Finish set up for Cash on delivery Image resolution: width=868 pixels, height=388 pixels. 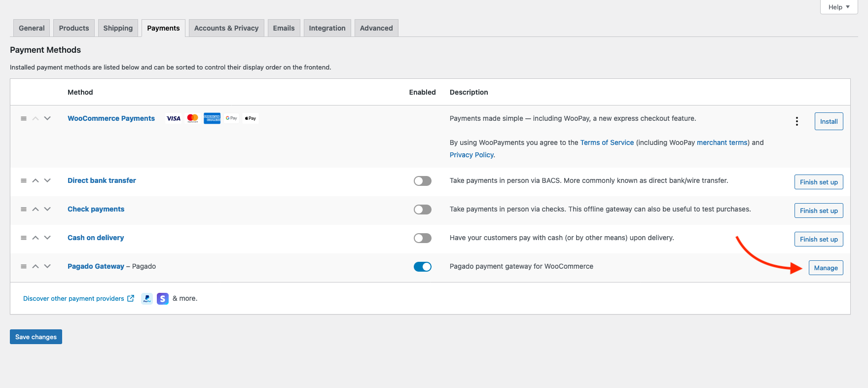819,239
